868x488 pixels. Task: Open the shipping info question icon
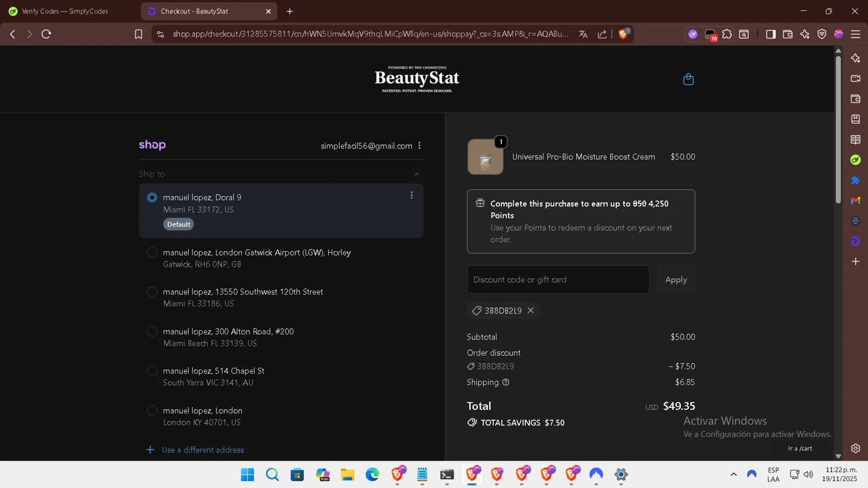point(506,382)
